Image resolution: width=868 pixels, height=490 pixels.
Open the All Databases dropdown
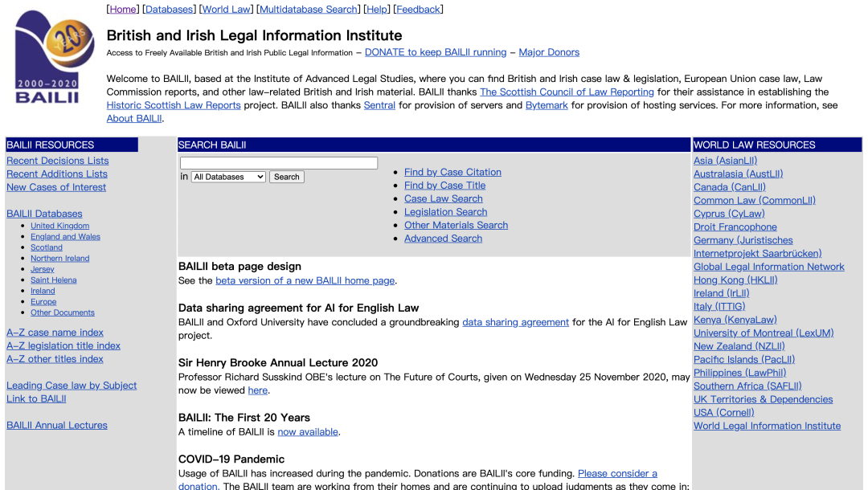pyautogui.click(x=228, y=177)
